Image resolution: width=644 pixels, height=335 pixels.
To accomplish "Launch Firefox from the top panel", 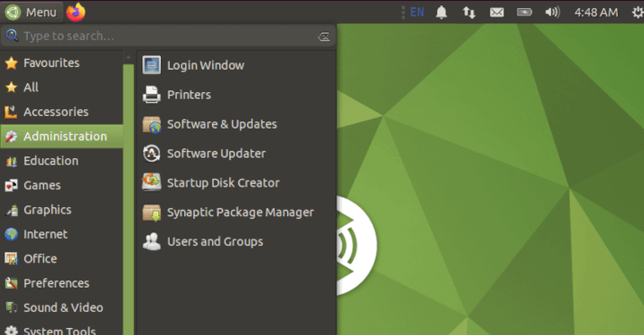I will tap(75, 13).
